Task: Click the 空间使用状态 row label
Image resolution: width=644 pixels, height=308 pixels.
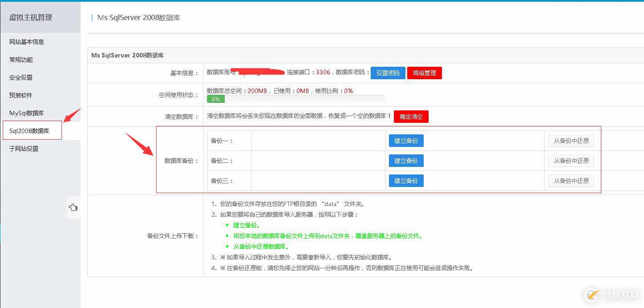Action: pyautogui.click(x=179, y=95)
